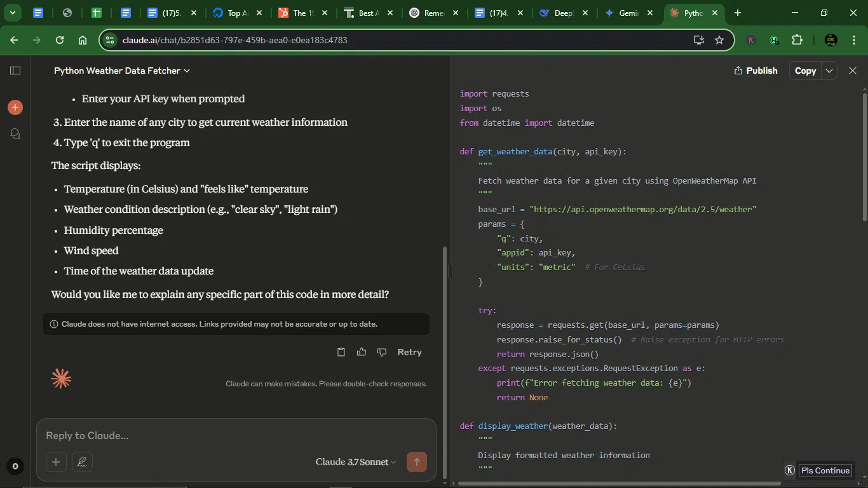Click 'Time of the weather data update' text
The height and width of the screenshot is (488, 868).
coord(139,271)
